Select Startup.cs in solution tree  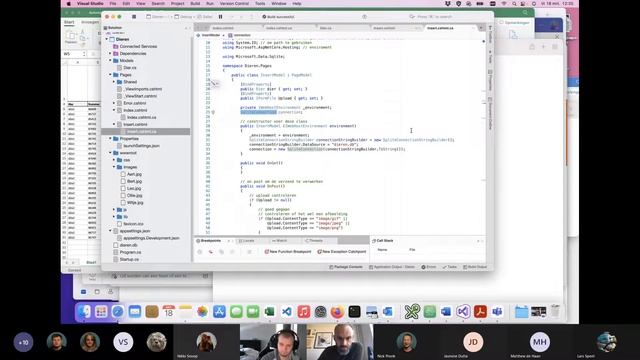click(129, 259)
